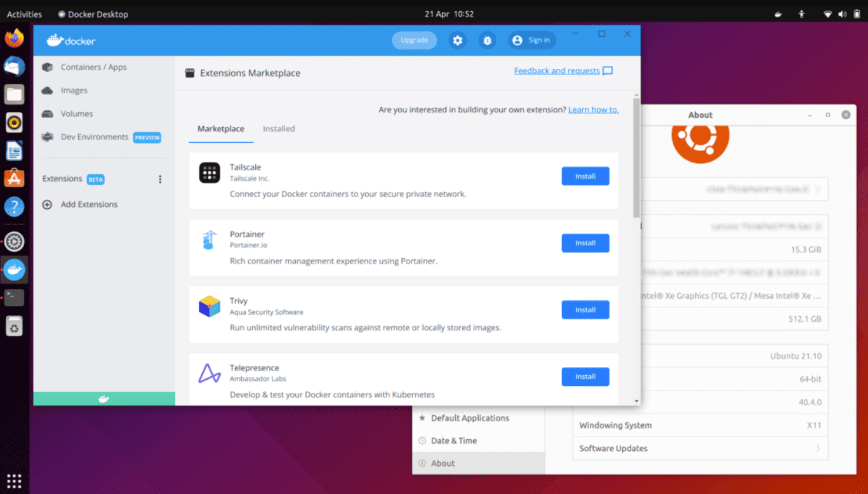Install the Portainer extension
The height and width of the screenshot is (494, 868).
pos(585,243)
